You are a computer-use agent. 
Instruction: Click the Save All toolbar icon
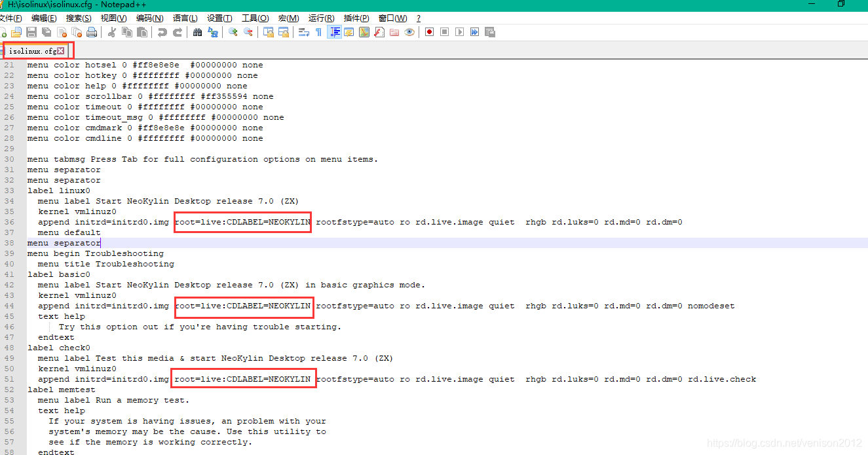point(47,32)
